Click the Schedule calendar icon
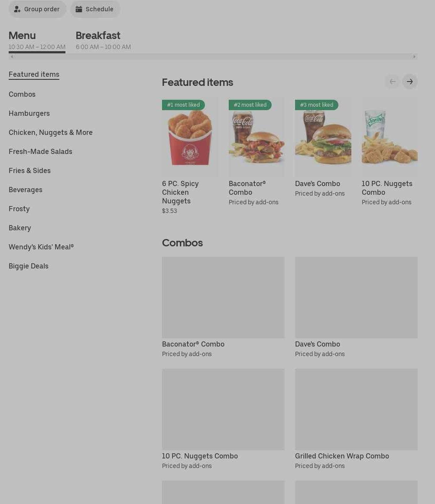435x504 pixels. pyautogui.click(x=79, y=9)
